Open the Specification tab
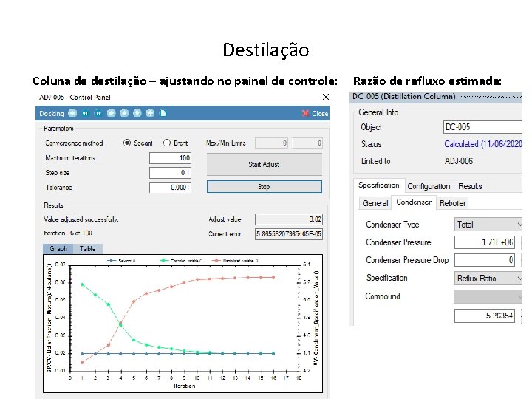This screenshot has width=532, height=399. 378,185
